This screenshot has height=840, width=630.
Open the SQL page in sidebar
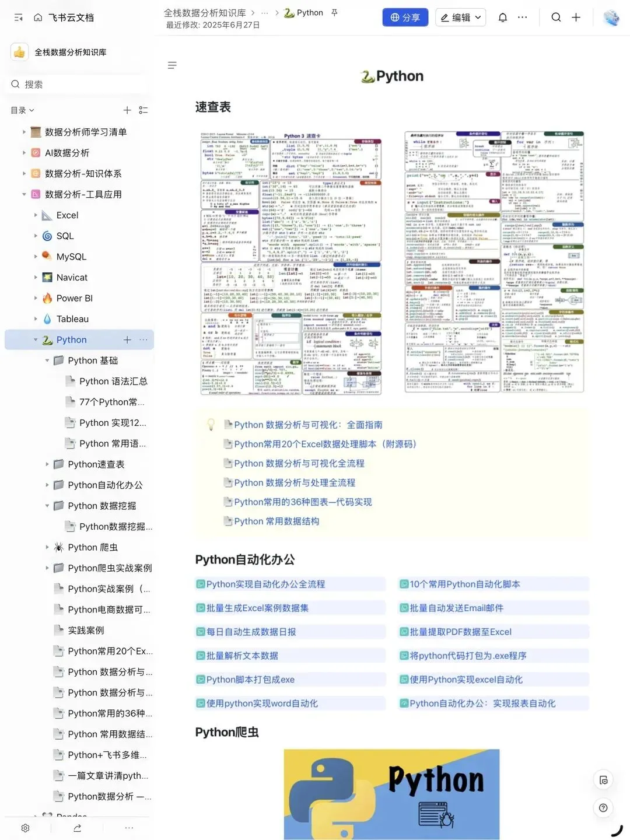(x=65, y=236)
